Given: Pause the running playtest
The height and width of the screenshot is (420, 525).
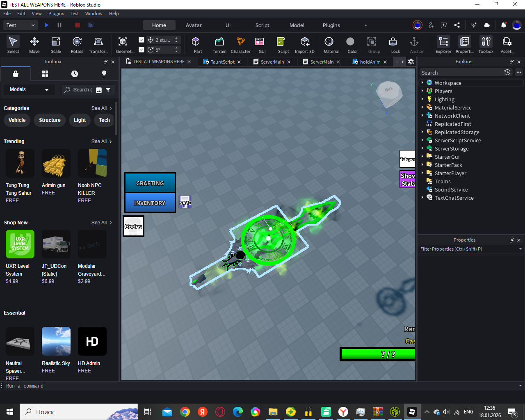Looking at the screenshot, I should (x=59, y=25).
